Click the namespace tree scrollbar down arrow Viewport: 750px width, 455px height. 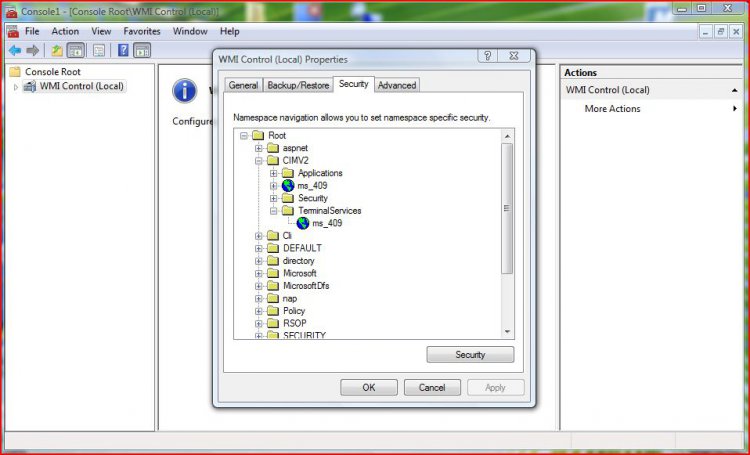point(507,332)
